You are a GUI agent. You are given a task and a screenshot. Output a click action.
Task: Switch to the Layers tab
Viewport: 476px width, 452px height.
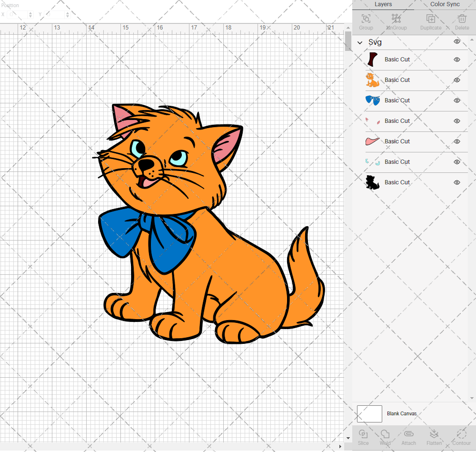[x=383, y=4]
